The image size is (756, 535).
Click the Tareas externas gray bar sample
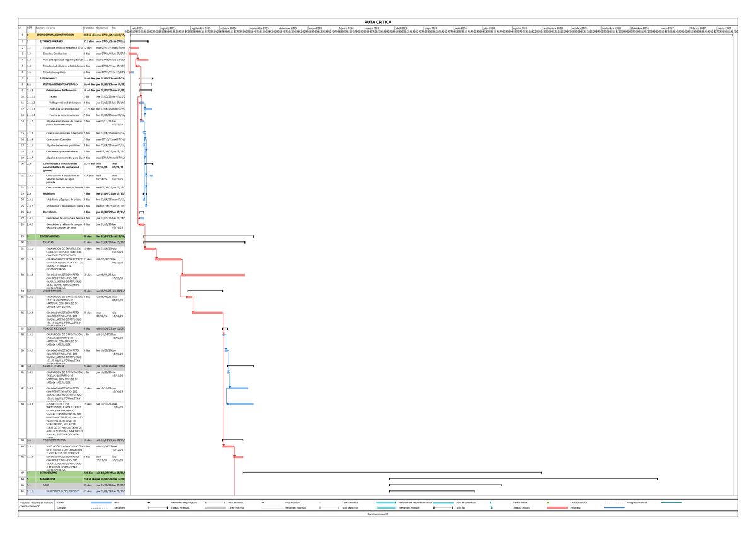215,507
